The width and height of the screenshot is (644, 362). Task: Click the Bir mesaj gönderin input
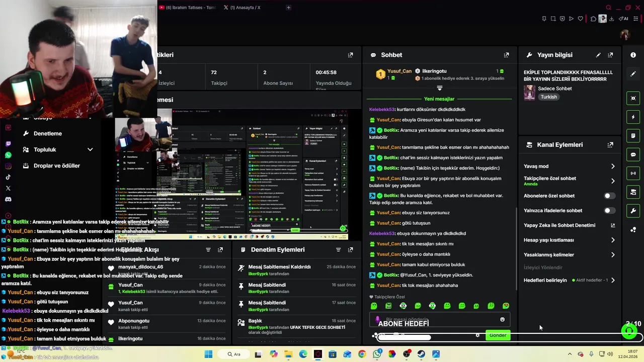click(439, 320)
